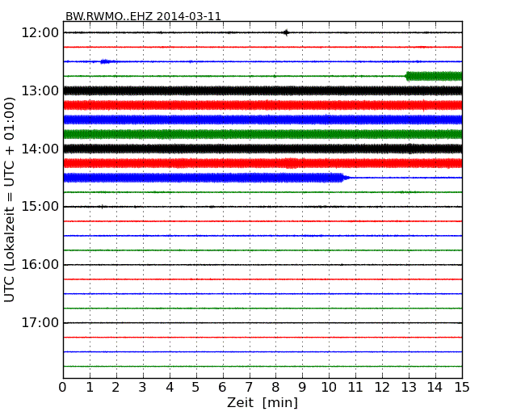Viewport: 525px width, 420px height.
Task: Click x-axis tick label 3
Action: [x=143, y=388]
